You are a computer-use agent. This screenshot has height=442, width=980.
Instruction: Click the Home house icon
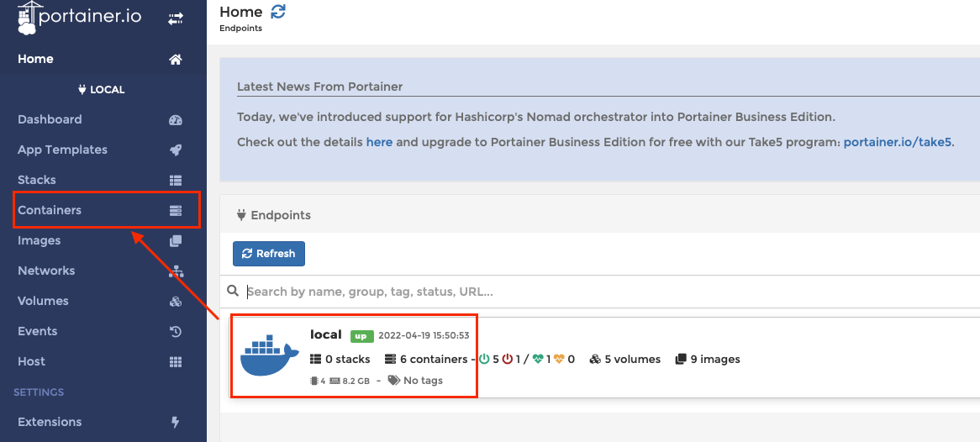click(176, 60)
